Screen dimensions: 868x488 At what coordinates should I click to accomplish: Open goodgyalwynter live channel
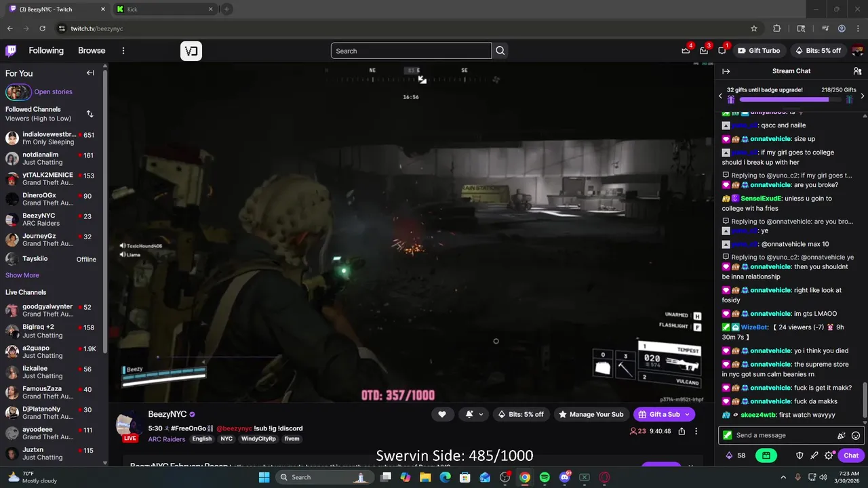tap(51, 310)
